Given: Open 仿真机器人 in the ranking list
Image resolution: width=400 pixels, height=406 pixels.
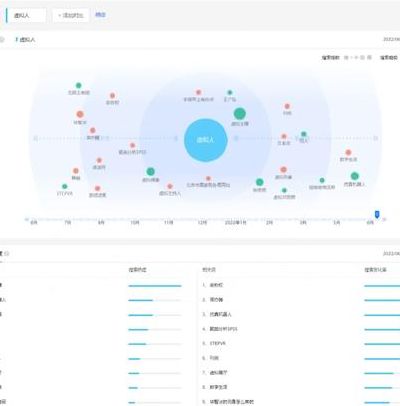Looking at the screenshot, I should click(220, 314).
